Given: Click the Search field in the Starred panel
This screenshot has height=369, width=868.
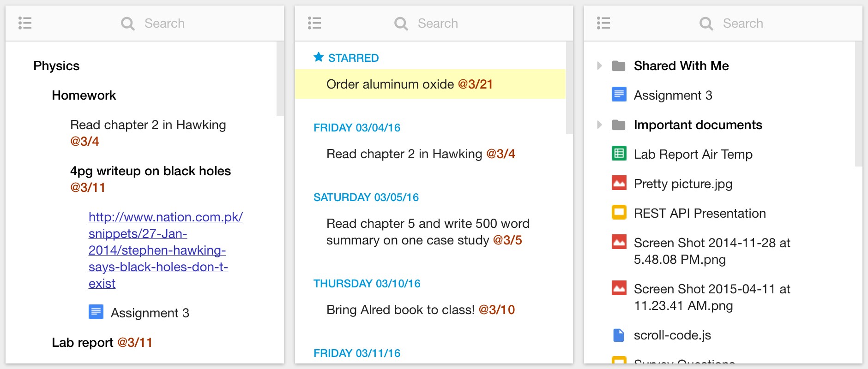Looking at the screenshot, I should tap(438, 24).
